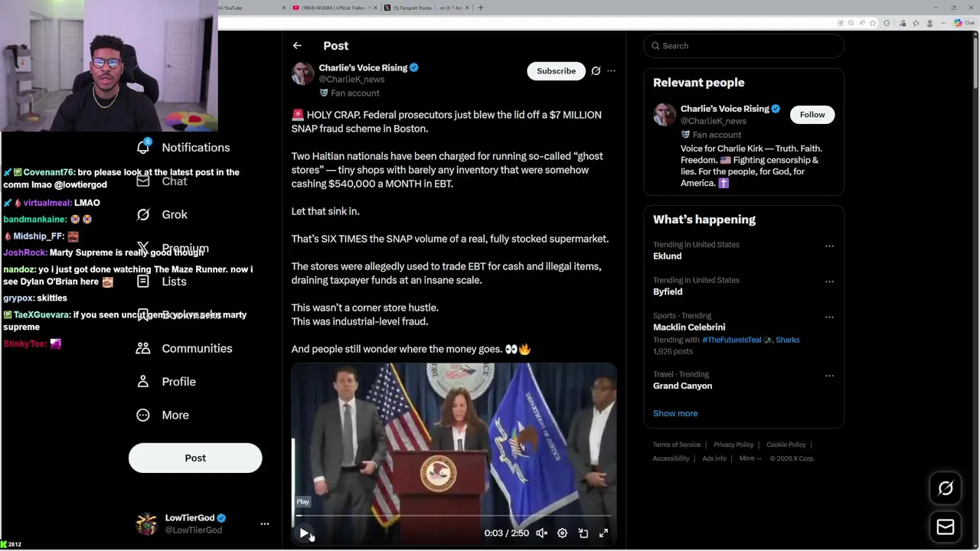This screenshot has width=980, height=551.
Task: Open Ads info footer link
Action: pyautogui.click(x=714, y=458)
